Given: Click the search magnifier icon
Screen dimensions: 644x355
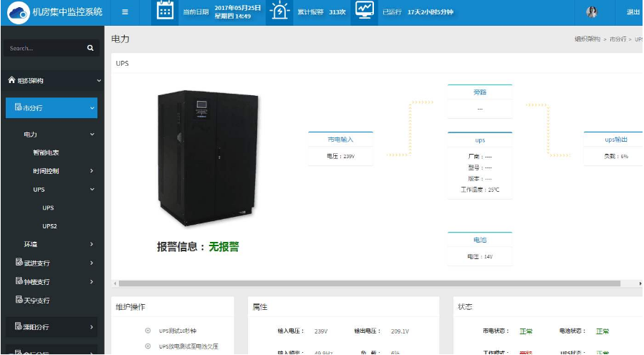Looking at the screenshot, I should coord(90,48).
